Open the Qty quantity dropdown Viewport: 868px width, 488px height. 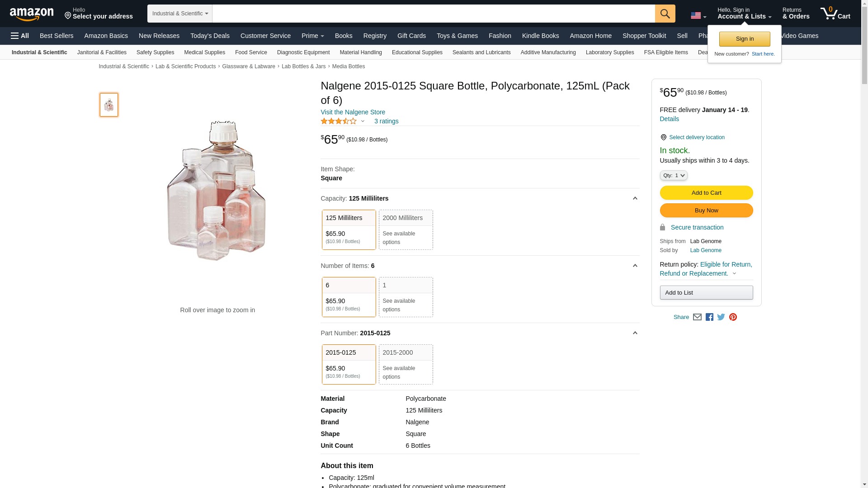coord(673,175)
